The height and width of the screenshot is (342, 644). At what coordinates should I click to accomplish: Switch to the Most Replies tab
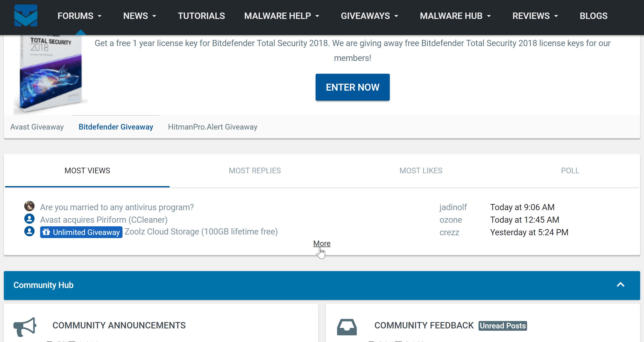click(x=255, y=171)
